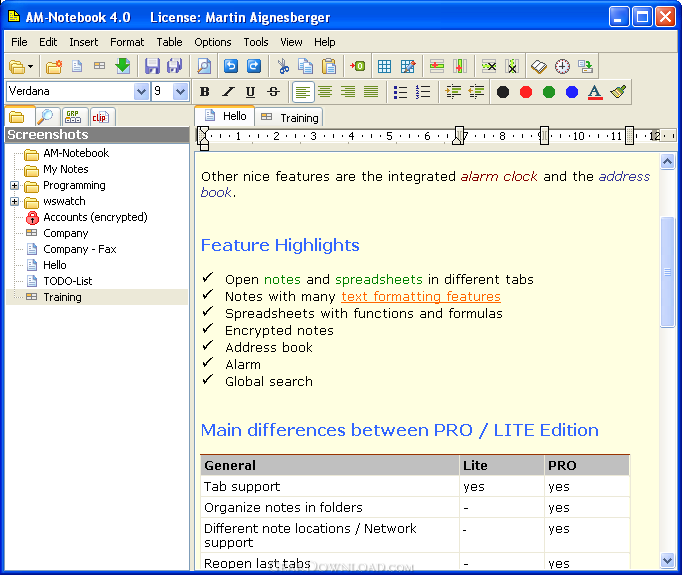Switch to the folder tree sidebar tab
Screen dimensions: 682x575
[x=17, y=117]
